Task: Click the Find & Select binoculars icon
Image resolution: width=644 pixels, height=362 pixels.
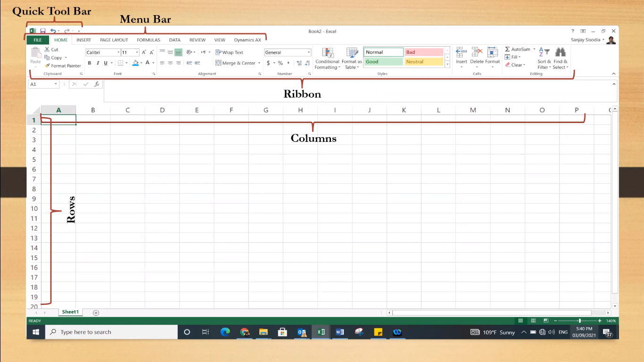Action: (560, 52)
